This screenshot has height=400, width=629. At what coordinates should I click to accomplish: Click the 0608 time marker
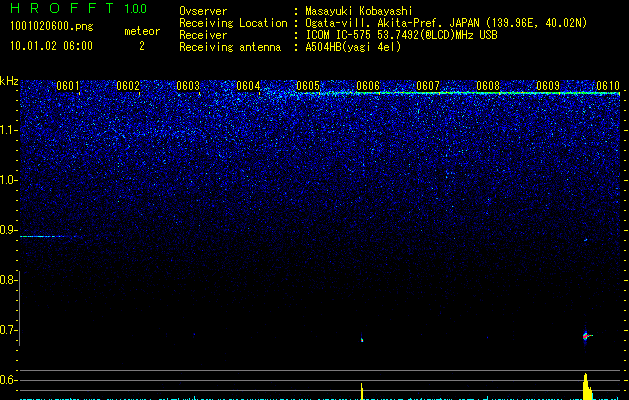point(488,86)
